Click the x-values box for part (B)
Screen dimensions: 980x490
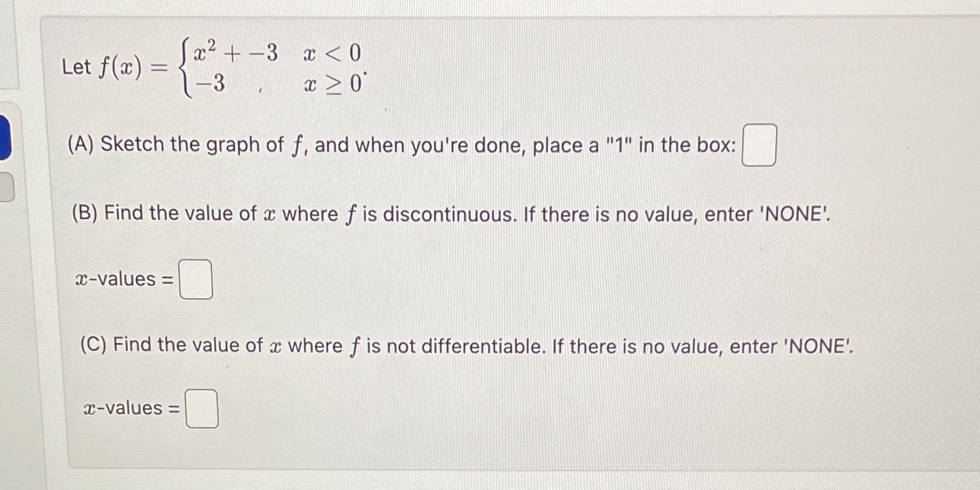coord(196,279)
